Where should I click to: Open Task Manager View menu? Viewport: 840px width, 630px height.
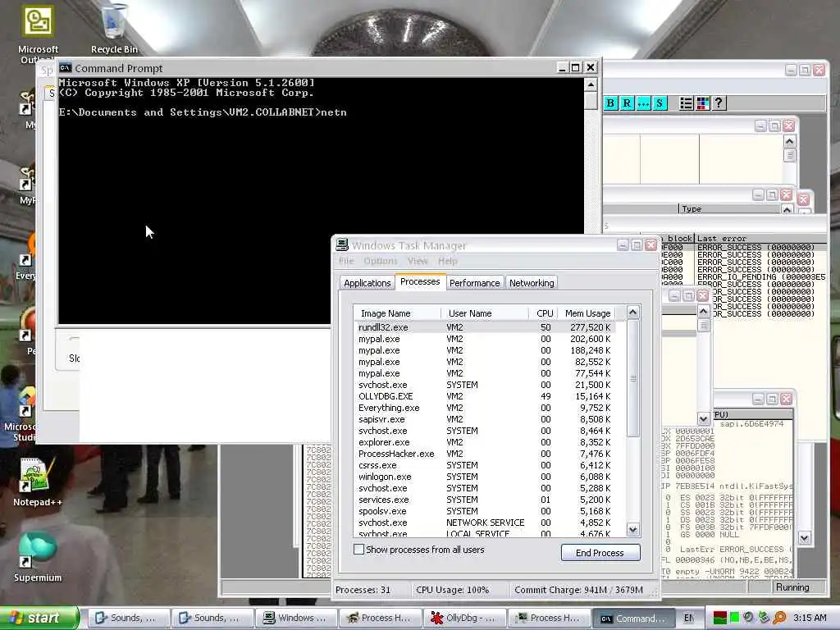click(418, 261)
